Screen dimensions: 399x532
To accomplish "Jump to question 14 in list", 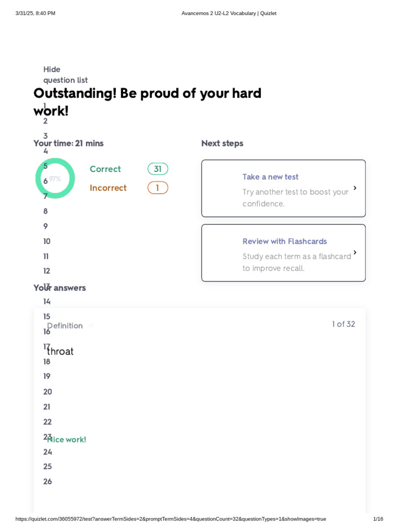I will pyautogui.click(x=47, y=301).
